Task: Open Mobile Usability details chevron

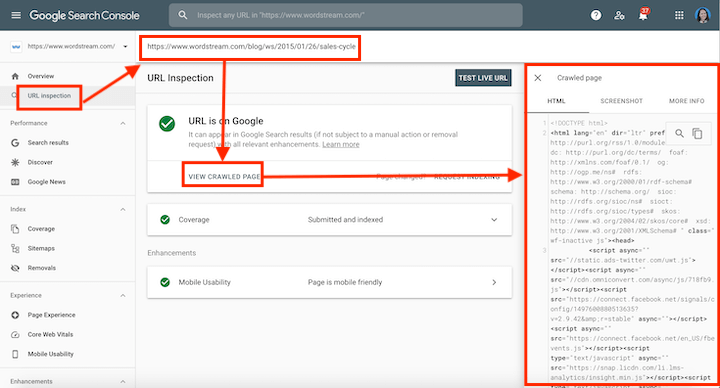Action: tap(494, 282)
